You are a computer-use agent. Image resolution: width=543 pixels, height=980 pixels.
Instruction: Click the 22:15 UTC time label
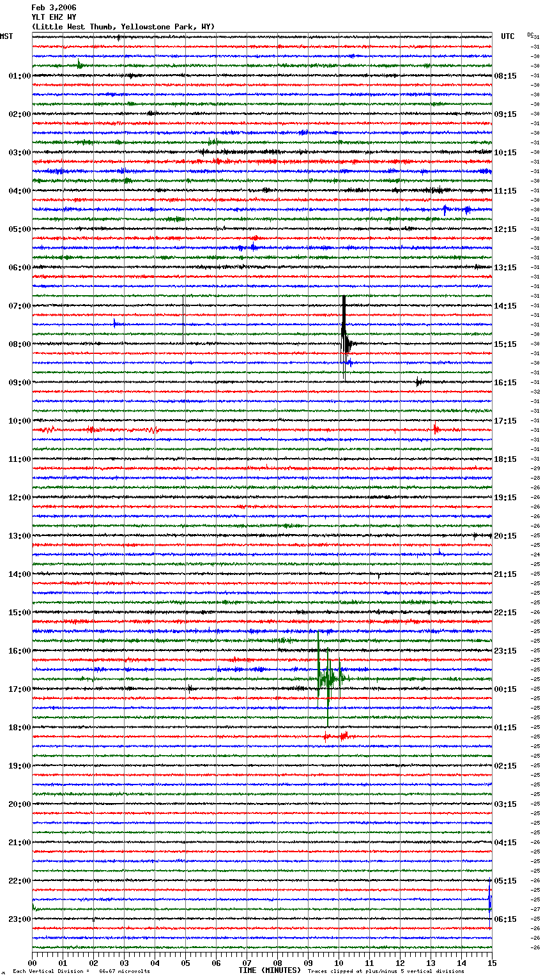(505, 613)
